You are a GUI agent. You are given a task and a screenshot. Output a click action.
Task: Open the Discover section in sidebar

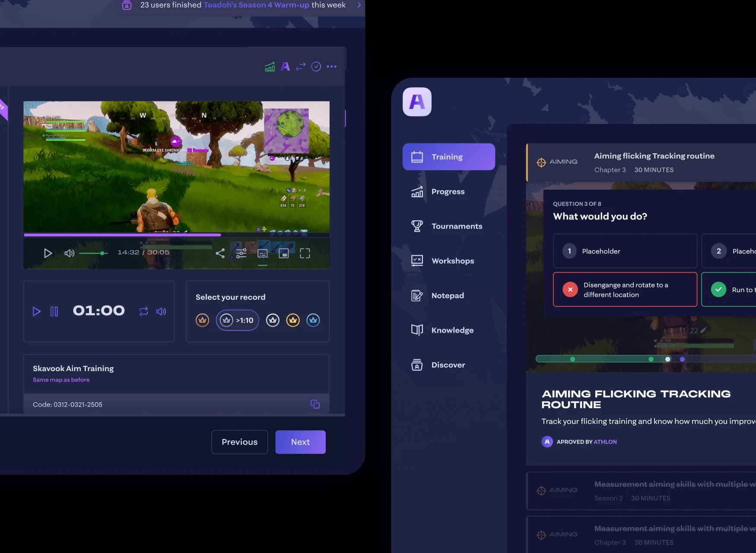pos(438,365)
